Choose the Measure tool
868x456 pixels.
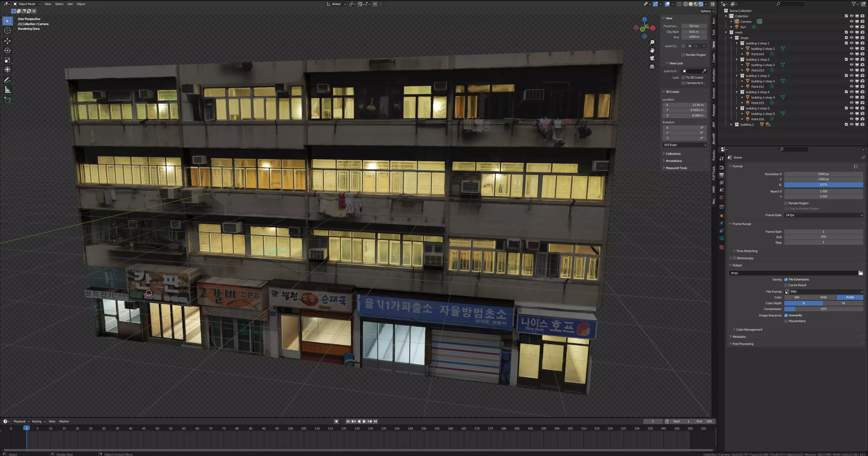(7, 90)
